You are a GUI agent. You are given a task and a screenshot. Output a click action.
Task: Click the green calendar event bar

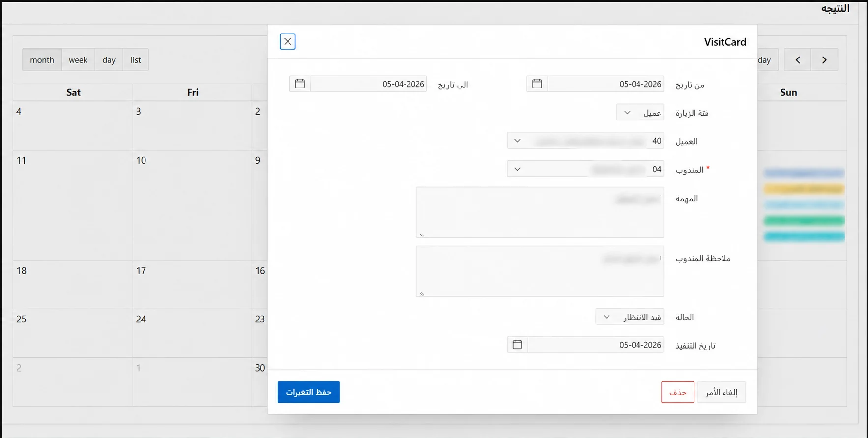click(804, 220)
